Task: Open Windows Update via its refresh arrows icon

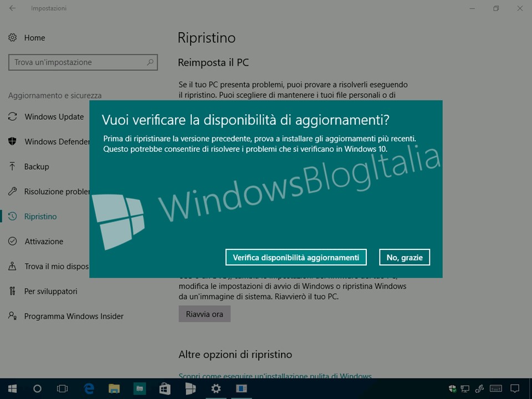Action: (x=13, y=117)
